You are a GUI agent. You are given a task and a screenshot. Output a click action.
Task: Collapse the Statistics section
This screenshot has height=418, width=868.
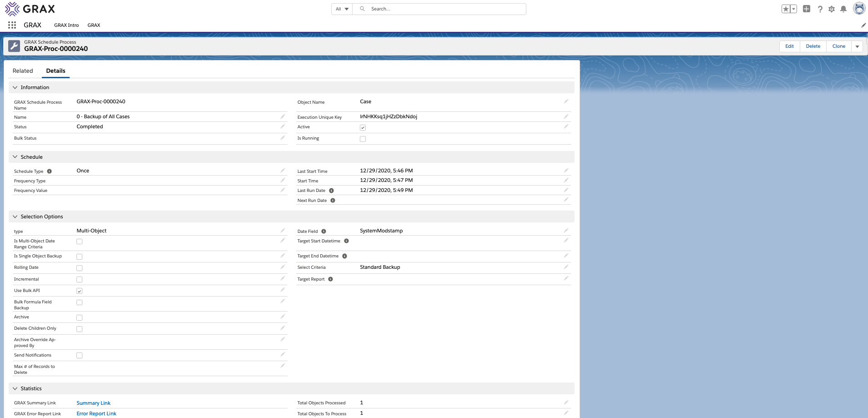[x=15, y=388]
